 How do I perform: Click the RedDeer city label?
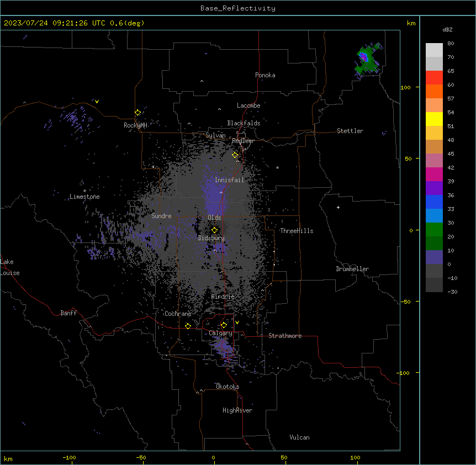click(x=243, y=141)
